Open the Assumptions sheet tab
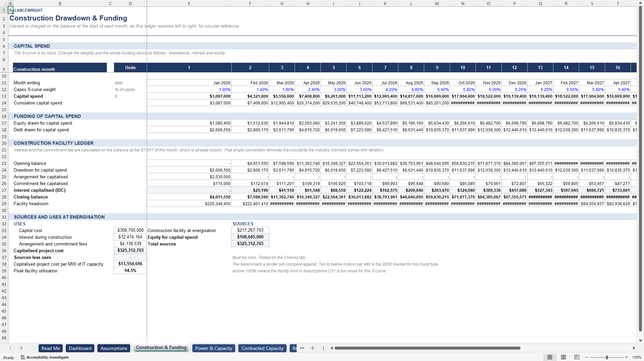 click(x=114, y=348)
